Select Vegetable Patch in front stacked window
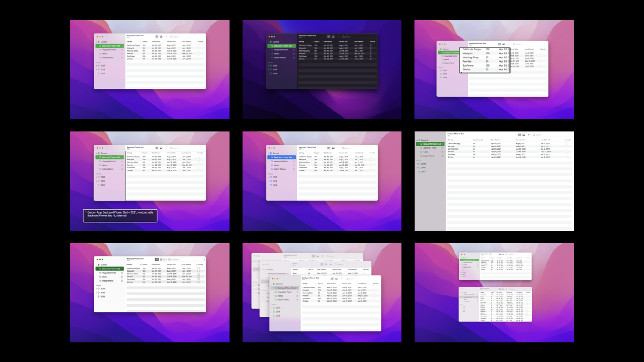Viewport: 644px width, 362px height. (285, 292)
